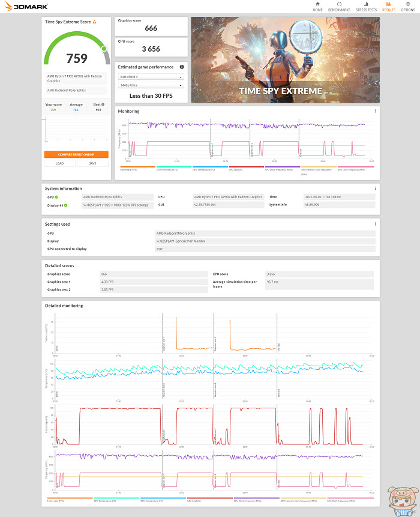Open the System information three-dot menu
Image resolution: width=420 pixels, height=517 pixels.
click(375, 189)
